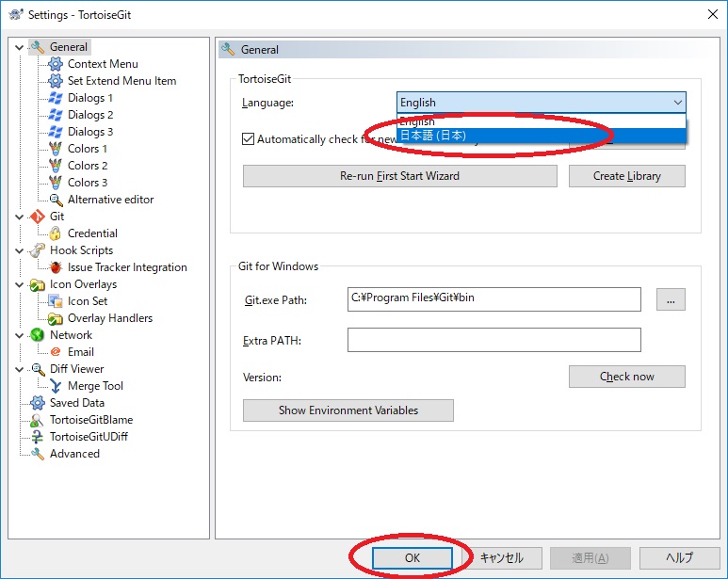Click the Dialogs 3 window icon
This screenshot has width=728, height=579.
click(x=56, y=132)
